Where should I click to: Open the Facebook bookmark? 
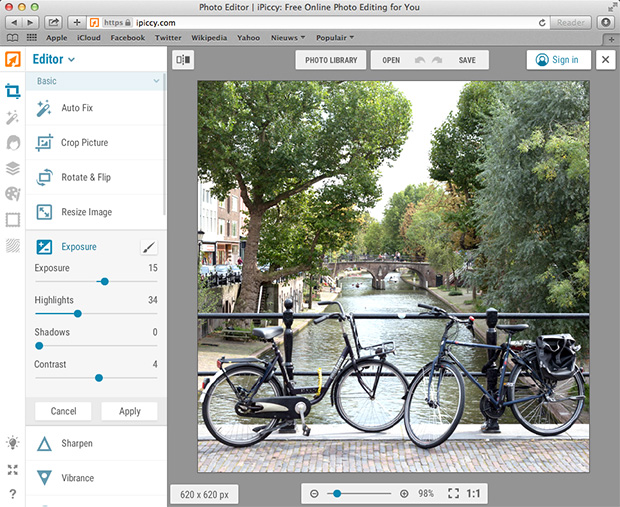point(128,38)
